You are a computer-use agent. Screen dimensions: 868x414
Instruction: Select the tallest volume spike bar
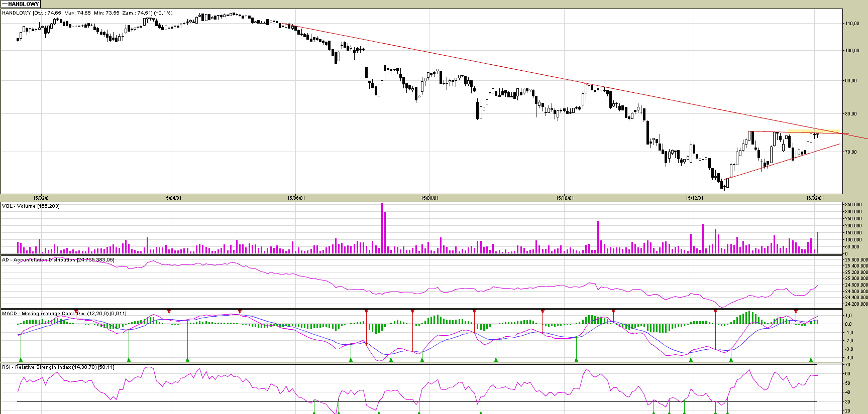[382, 228]
